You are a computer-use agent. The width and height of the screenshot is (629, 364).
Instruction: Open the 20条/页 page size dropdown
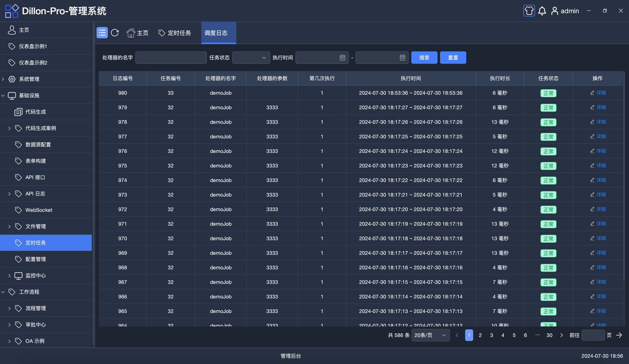[430, 335]
